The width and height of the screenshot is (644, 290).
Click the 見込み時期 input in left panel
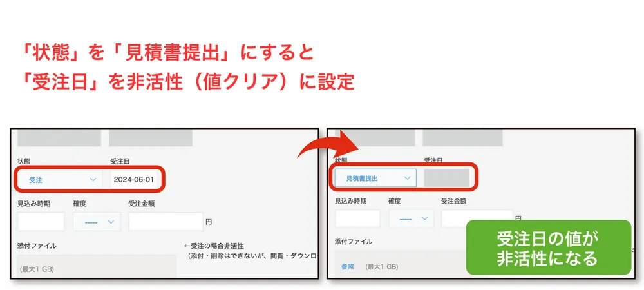pos(41,222)
